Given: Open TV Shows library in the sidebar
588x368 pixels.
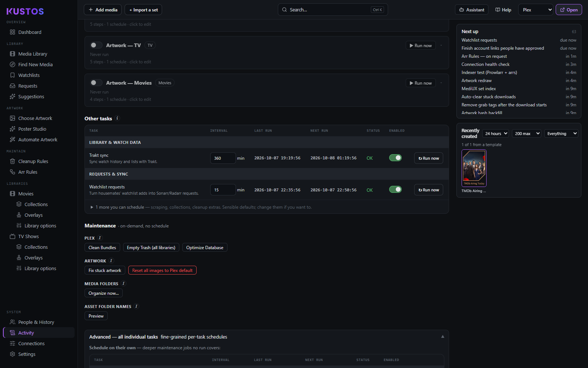Looking at the screenshot, I should 28,236.
